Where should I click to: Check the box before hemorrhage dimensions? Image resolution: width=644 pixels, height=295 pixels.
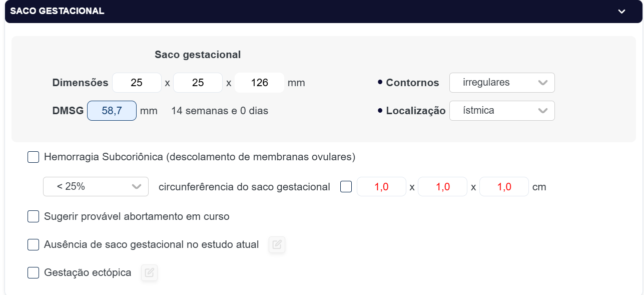coord(346,187)
